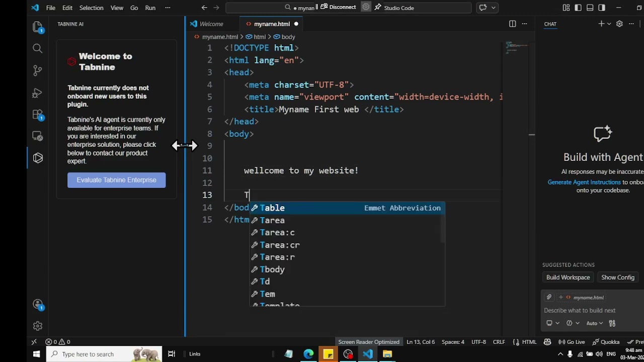This screenshot has width=644, height=362.
Task: Open the chat title bar dropdown arrow
Action: coord(494,8)
